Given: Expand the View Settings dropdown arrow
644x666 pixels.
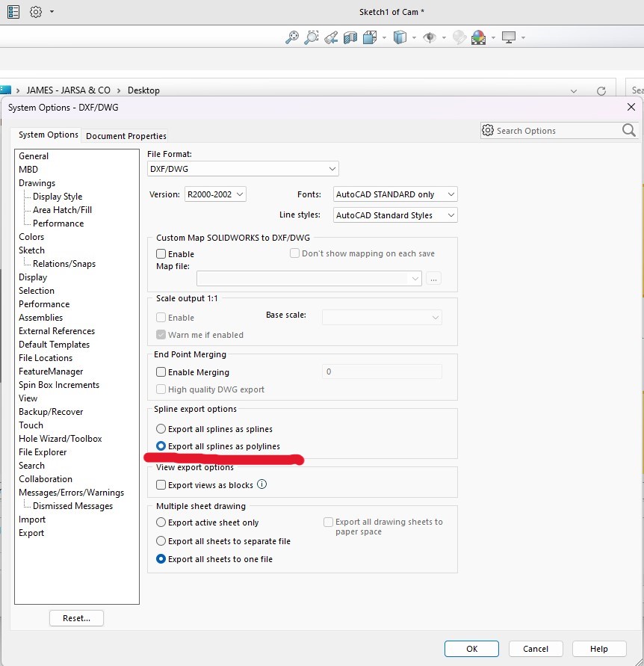Looking at the screenshot, I should coord(523,38).
